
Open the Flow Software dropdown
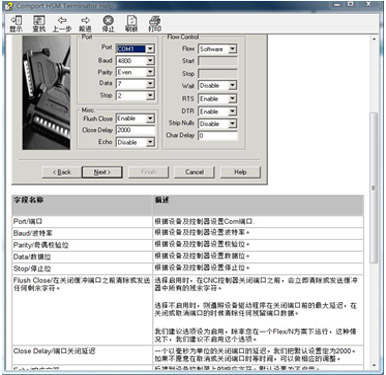coord(233,49)
